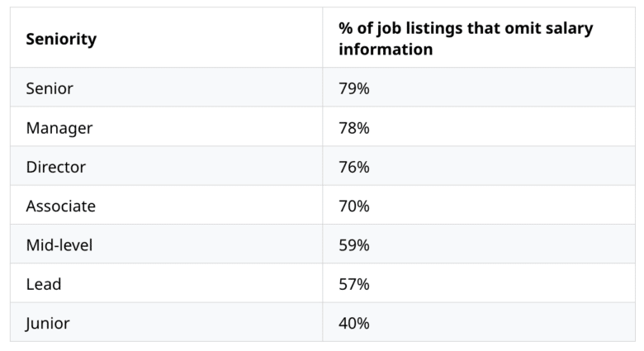Image resolution: width=644 pixels, height=351 pixels.
Task: Select the 70% value
Action: pos(354,206)
